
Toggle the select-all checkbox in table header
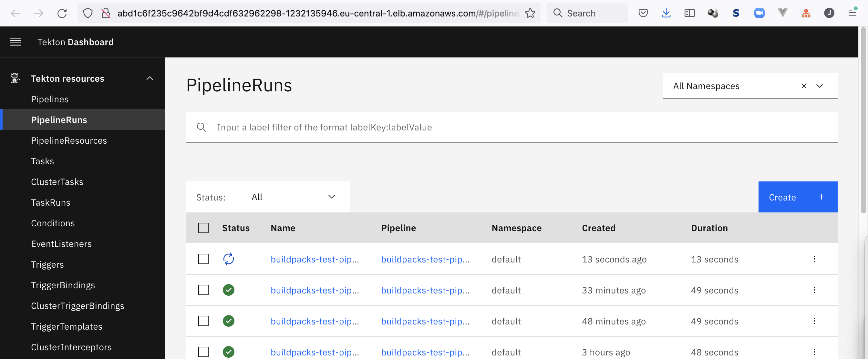point(203,228)
